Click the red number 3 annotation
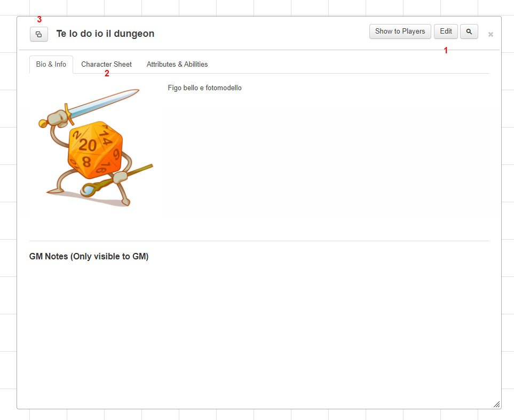The height and width of the screenshot is (420, 514). coord(39,19)
